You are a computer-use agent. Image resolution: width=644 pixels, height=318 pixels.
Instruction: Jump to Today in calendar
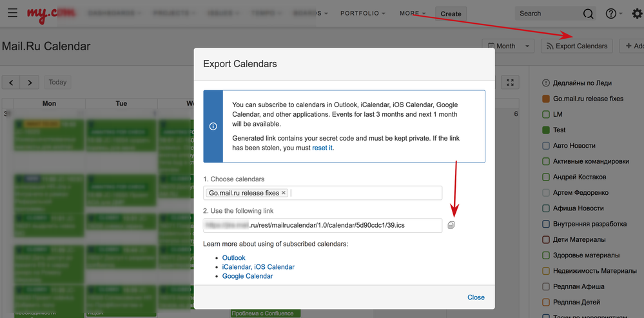[57, 82]
